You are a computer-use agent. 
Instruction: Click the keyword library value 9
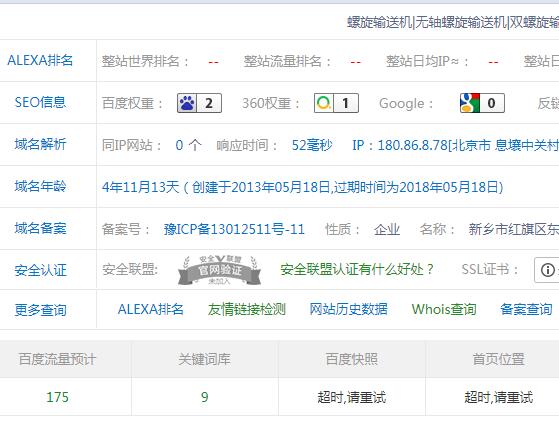point(204,397)
